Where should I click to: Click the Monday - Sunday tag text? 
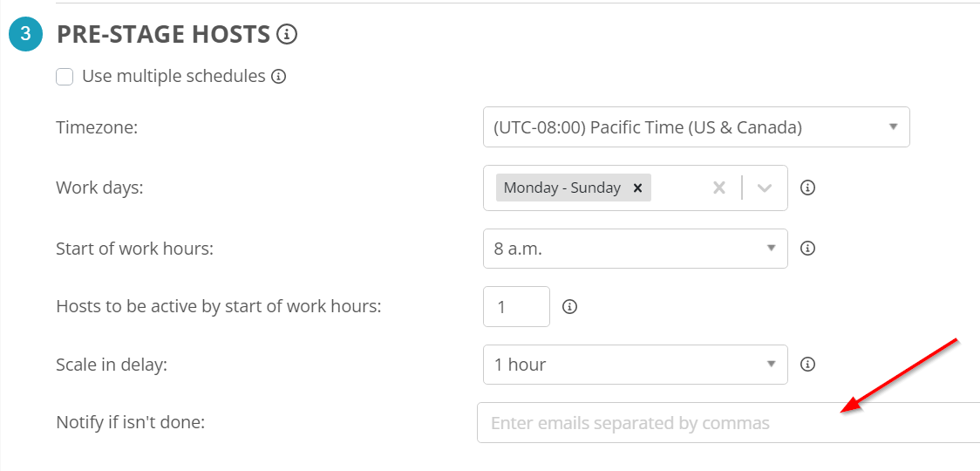[561, 188]
